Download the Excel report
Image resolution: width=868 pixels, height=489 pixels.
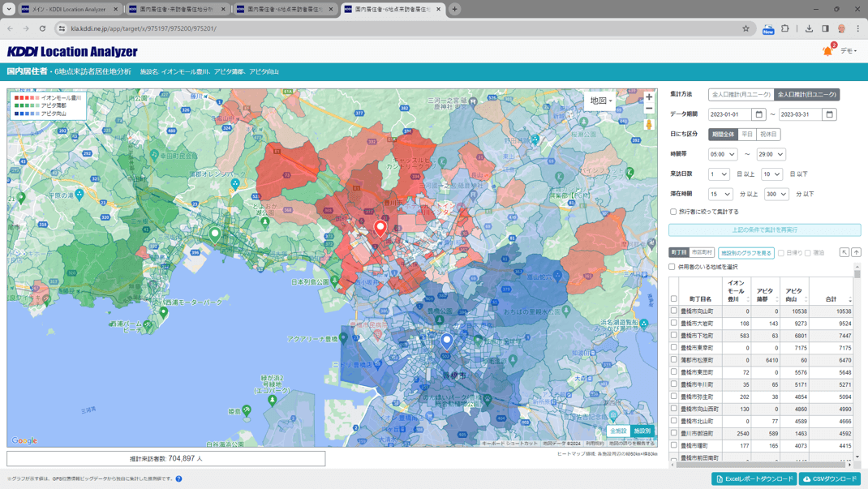754,479
